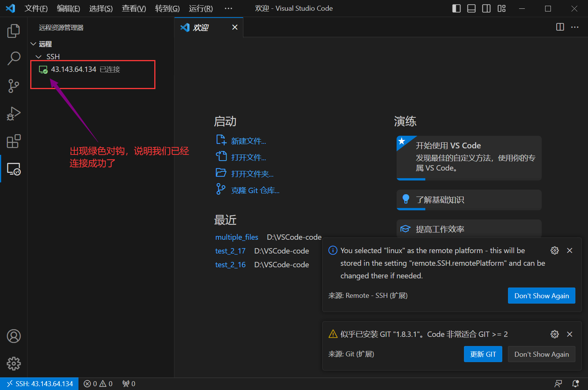588x390 pixels.
Task: Open the 查看(V) menu
Action: click(134, 8)
